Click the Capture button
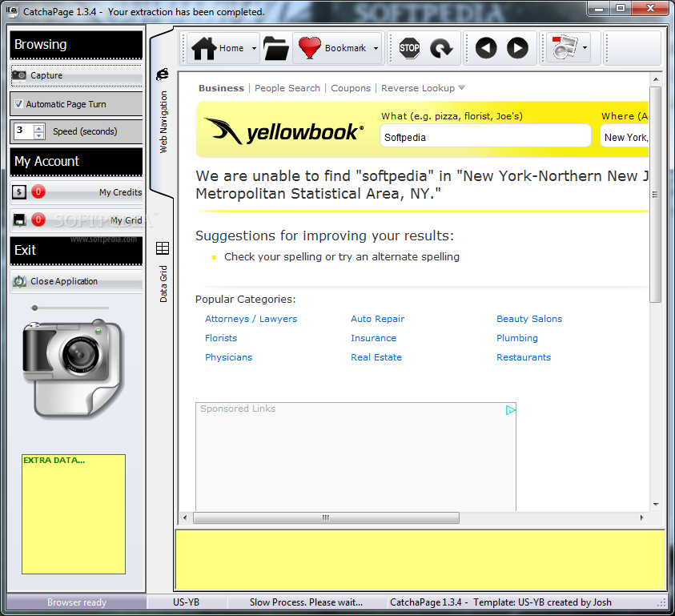Screen dimensions: 675x616 click(76, 75)
